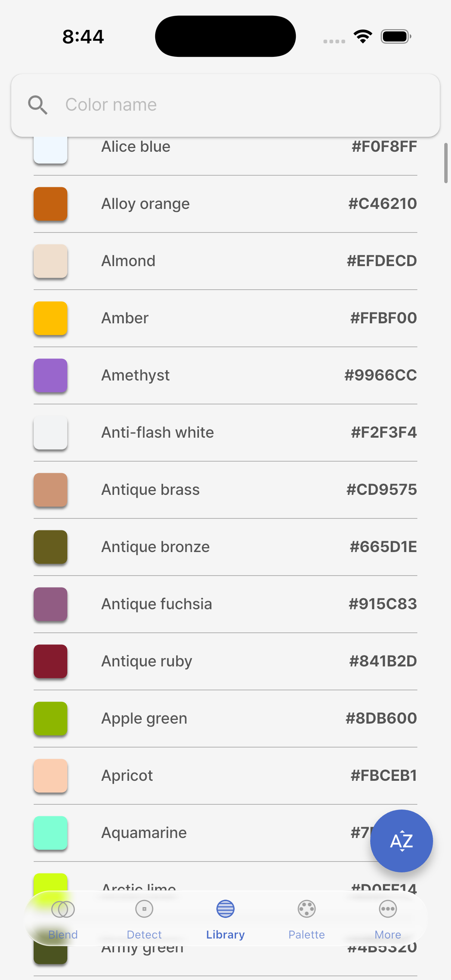
Task: Click the #FBCEB1 Apricot hex code
Action: 384,775
